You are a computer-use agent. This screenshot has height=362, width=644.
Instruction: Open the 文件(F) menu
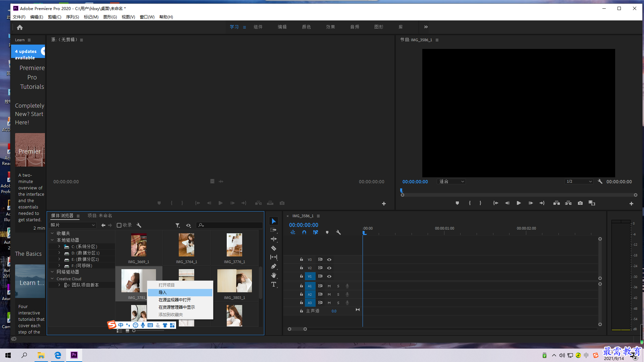coord(19,17)
